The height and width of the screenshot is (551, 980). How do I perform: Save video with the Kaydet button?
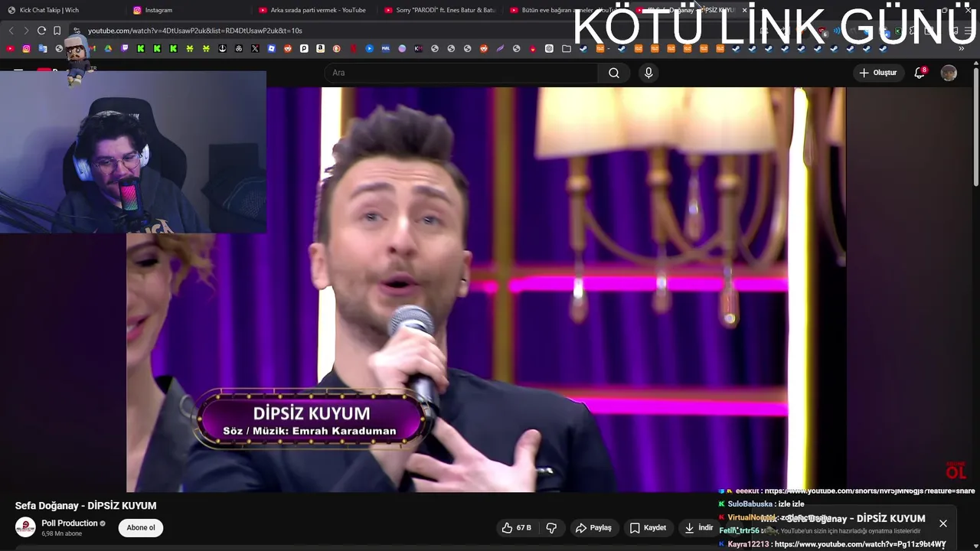point(648,528)
